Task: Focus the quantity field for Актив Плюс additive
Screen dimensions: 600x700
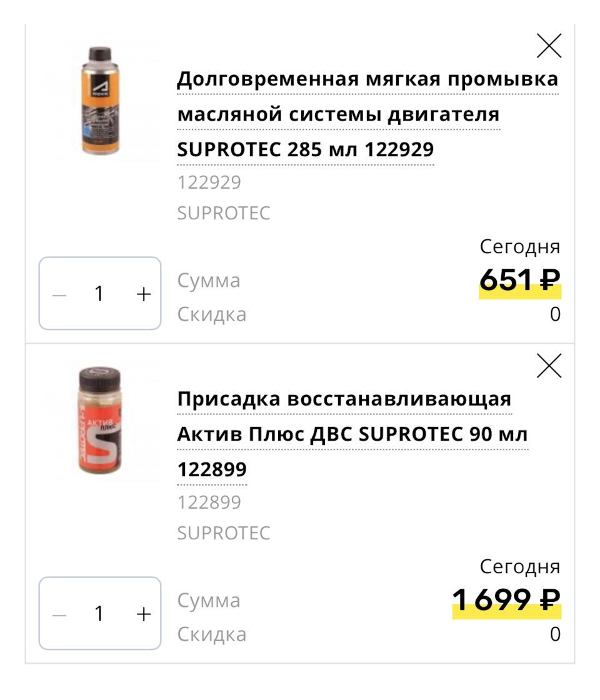Action: [99, 614]
